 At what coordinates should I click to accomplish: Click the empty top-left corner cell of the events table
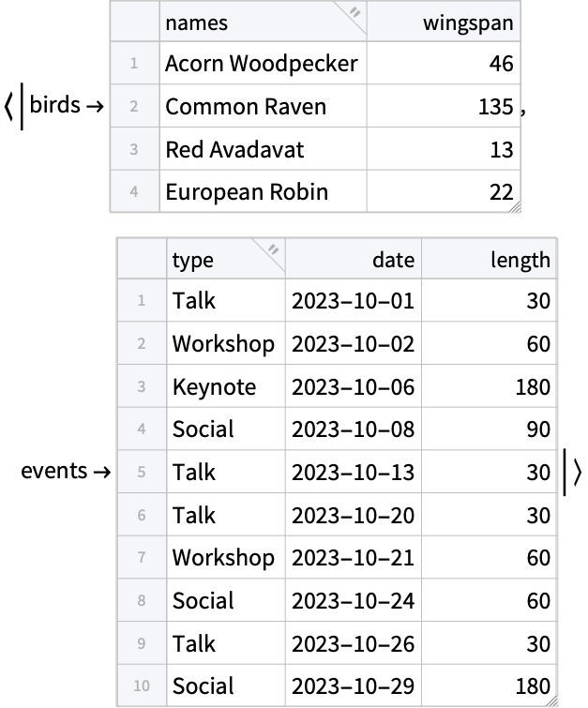pyautogui.click(x=142, y=259)
